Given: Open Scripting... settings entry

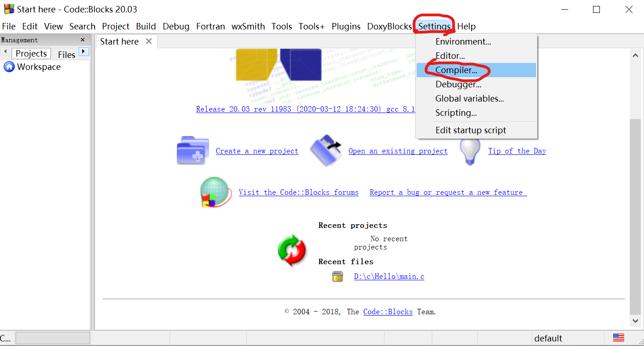Looking at the screenshot, I should point(476,113).
